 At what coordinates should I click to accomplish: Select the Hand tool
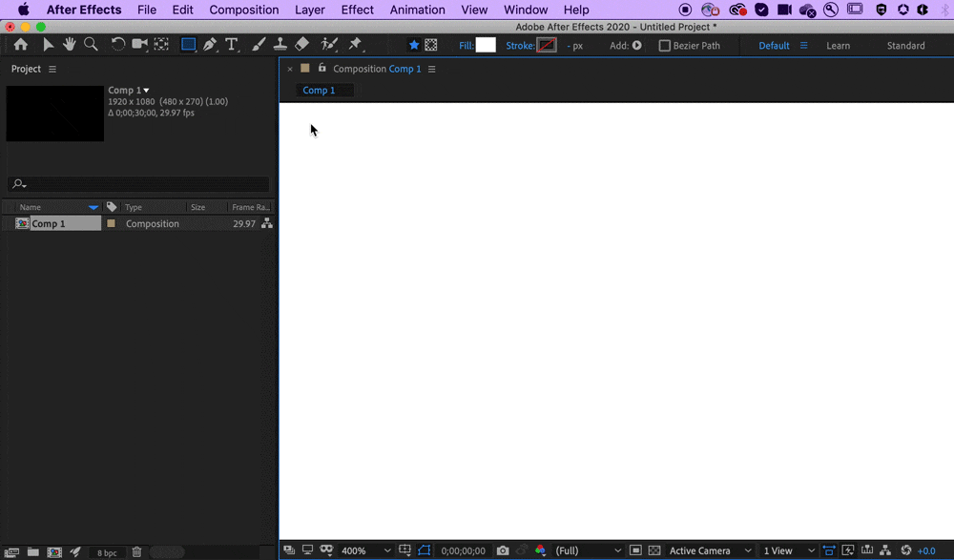(x=69, y=44)
